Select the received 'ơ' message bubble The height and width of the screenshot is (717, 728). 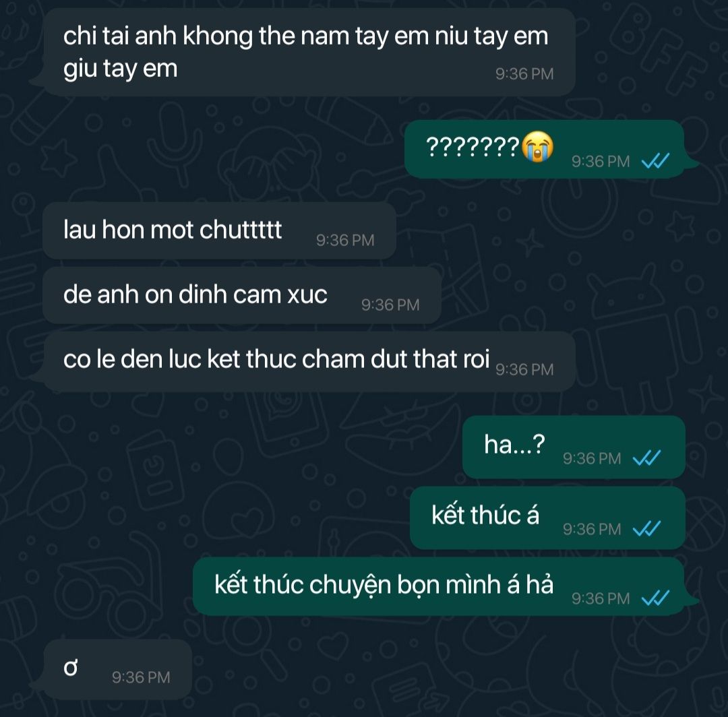click(117, 669)
